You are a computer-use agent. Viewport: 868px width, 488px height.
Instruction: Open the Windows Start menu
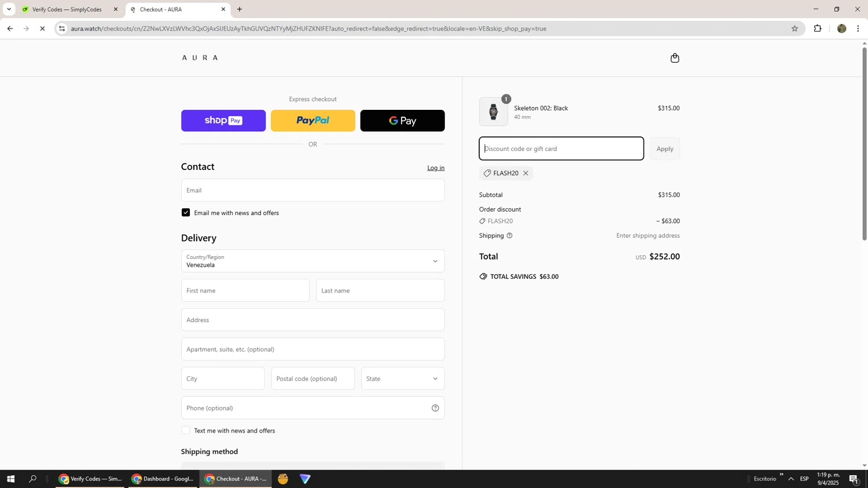10,479
